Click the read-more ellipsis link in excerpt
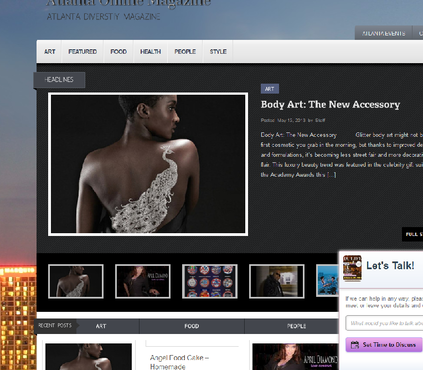423x370 pixels. [331, 175]
